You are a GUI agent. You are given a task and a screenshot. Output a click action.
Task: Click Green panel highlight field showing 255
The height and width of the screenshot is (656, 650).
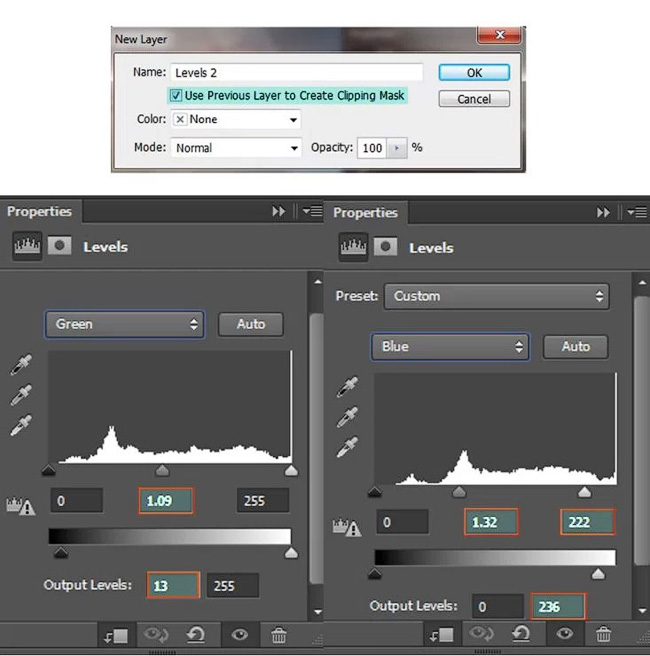263,500
